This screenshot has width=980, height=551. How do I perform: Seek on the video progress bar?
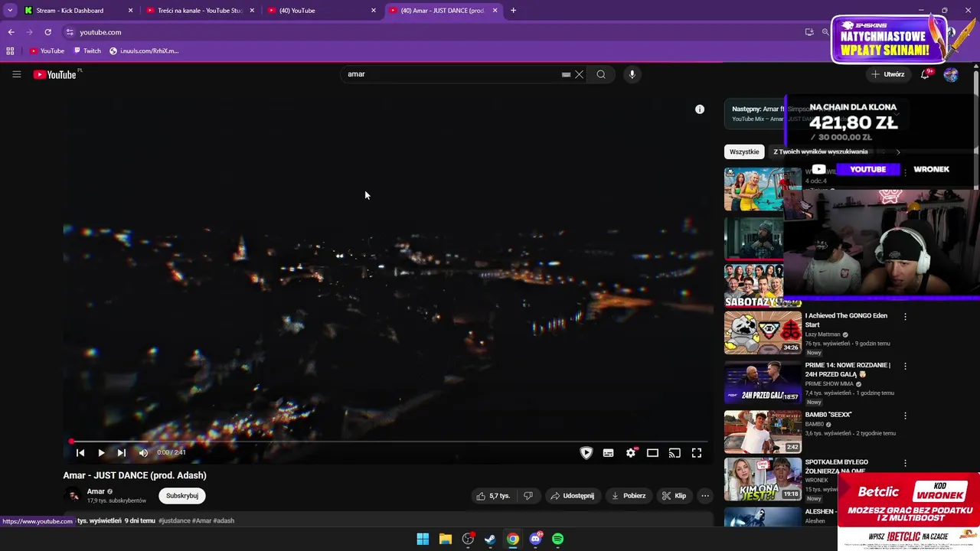click(388, 442)
